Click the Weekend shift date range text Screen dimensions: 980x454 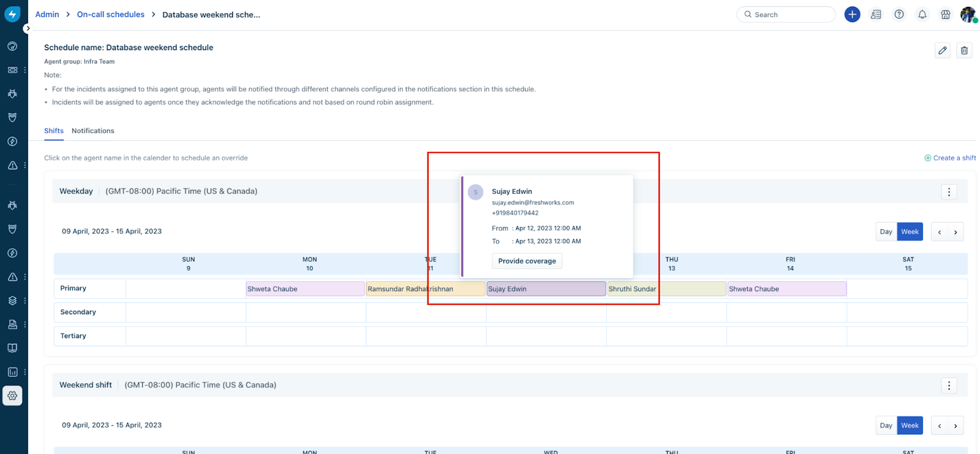click(x=111, y=425)
